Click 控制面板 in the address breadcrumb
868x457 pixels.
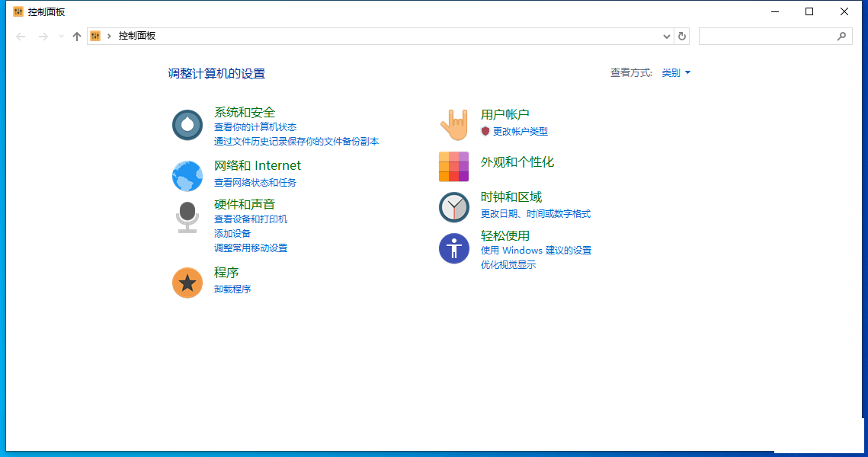(x=137, y=36)
